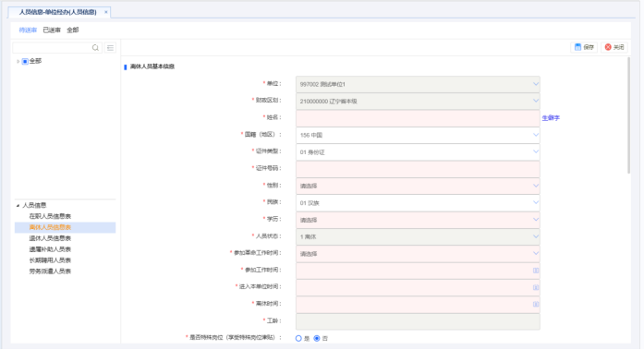
Task: Click the 生僻字 link
Action: coord(551,118)
